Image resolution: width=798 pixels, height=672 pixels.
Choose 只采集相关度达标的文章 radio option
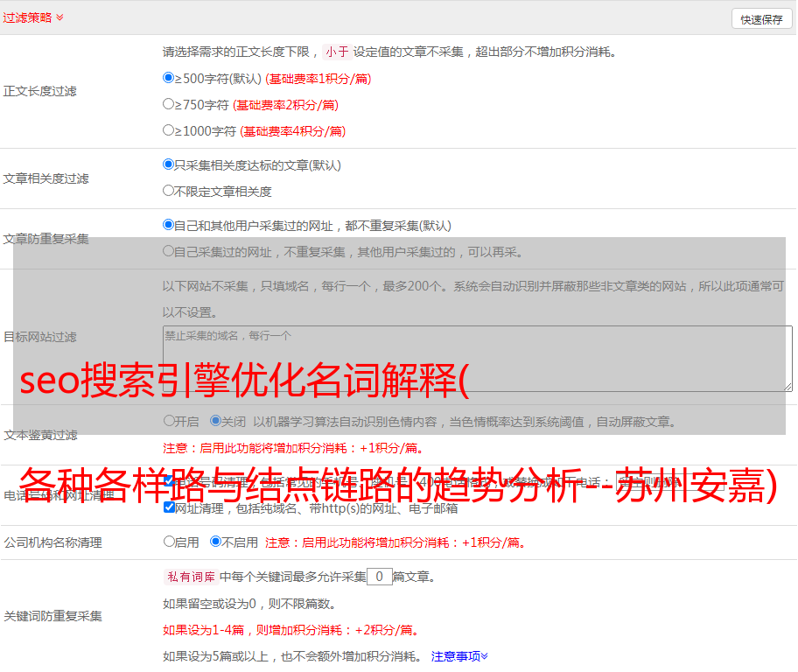[x=168, y=164]
